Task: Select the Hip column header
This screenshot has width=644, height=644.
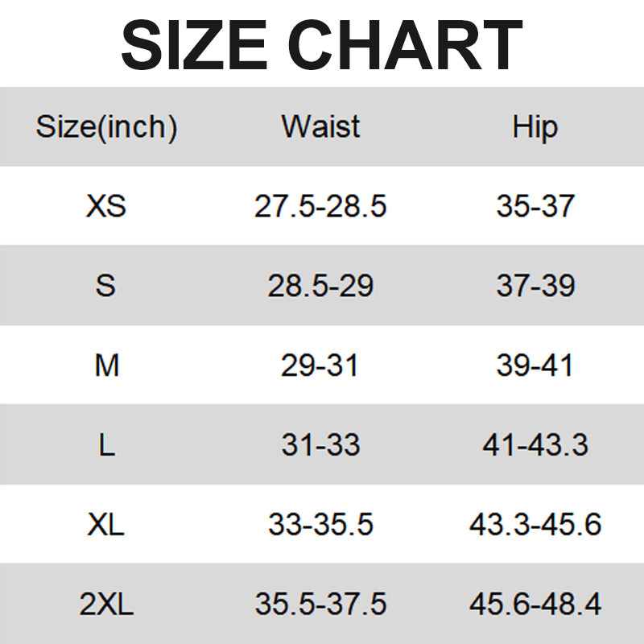Action: pos(535,127)
